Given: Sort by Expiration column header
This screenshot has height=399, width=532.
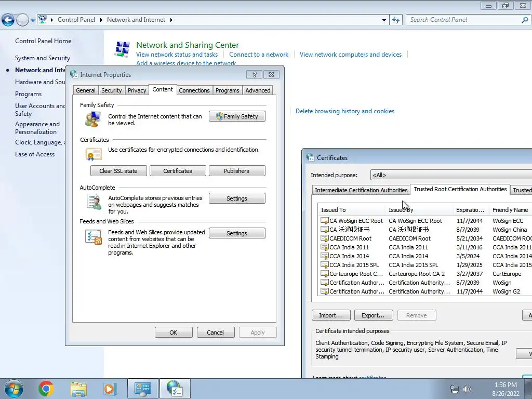Looking at the screenshot, I should click(471, 210).
